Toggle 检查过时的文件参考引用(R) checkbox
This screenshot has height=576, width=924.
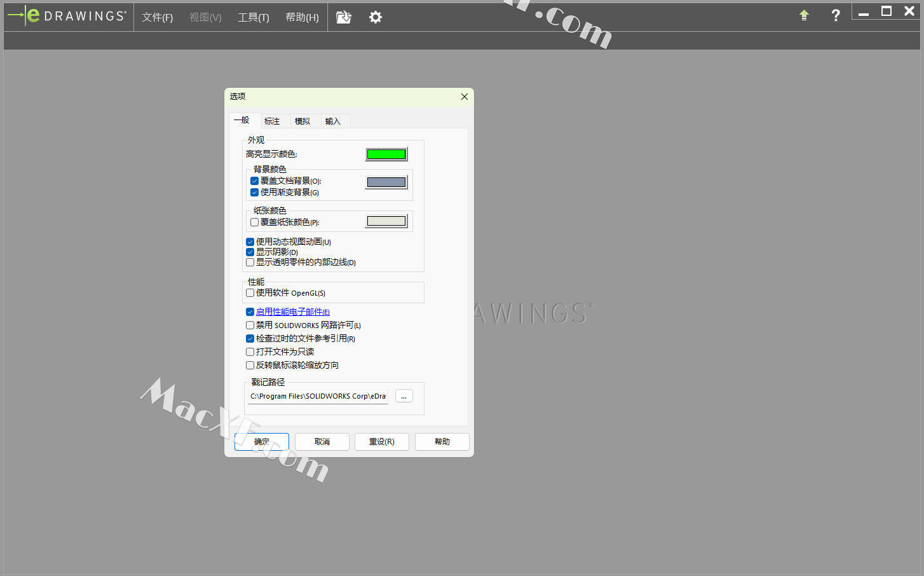(x=250, y=339)
